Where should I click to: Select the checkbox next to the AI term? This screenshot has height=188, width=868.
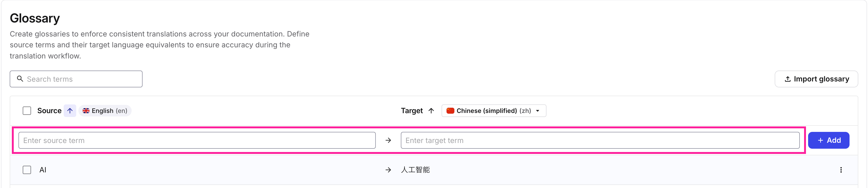[27, 170]
